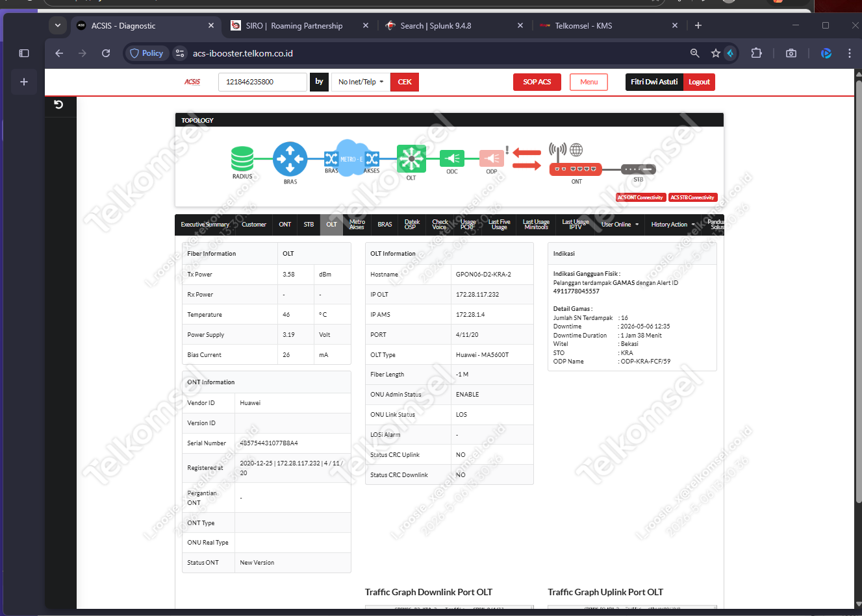Close the Search Splunk tab
862x616 pixels.
(520, 26)
